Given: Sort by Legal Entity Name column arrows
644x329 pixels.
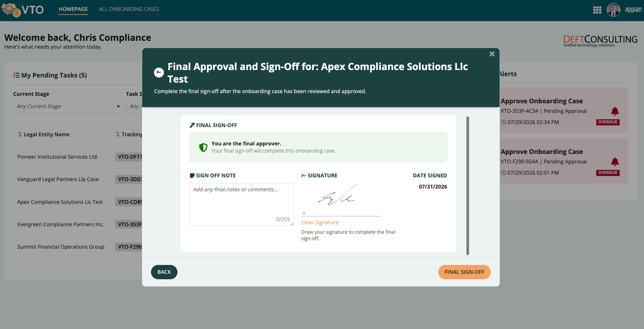Looking at the screenshot, I should pos(20,135).
